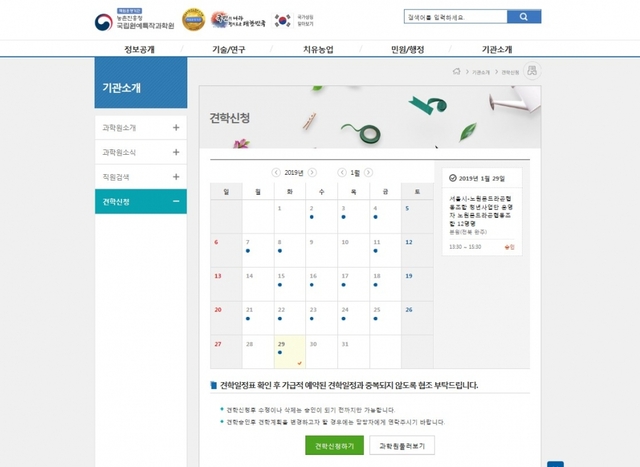Expand the 과학원소개 sidebar item

pos(176,128)
